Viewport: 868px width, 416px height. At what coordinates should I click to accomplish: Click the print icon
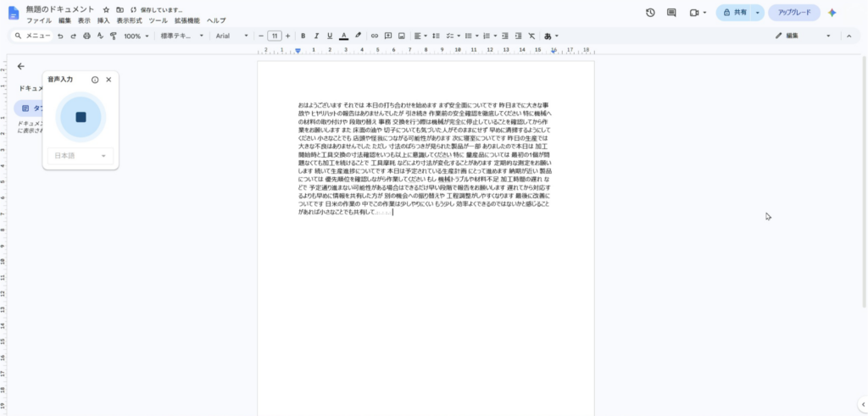[x=87, y=36]
